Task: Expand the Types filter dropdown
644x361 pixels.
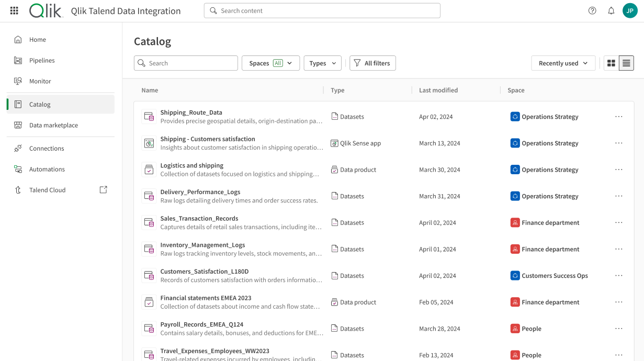Action: coord(322,63)
